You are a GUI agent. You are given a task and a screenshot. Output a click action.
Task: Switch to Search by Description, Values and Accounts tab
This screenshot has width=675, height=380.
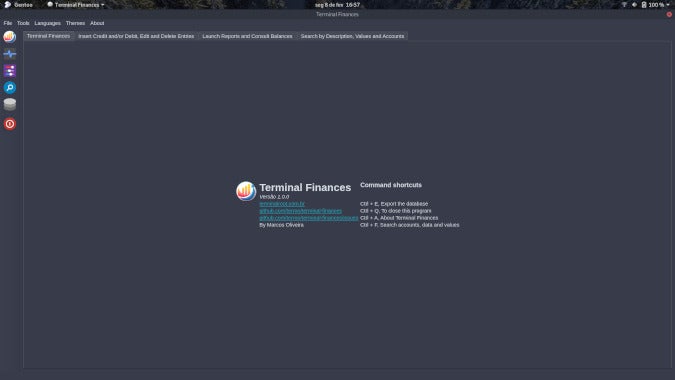tap(352, 36)
